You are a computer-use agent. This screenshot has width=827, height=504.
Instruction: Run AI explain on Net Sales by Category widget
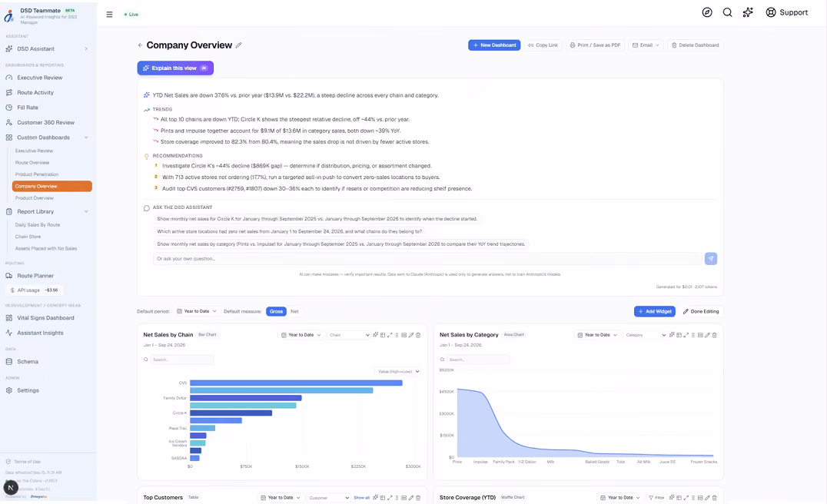[672, 335]
